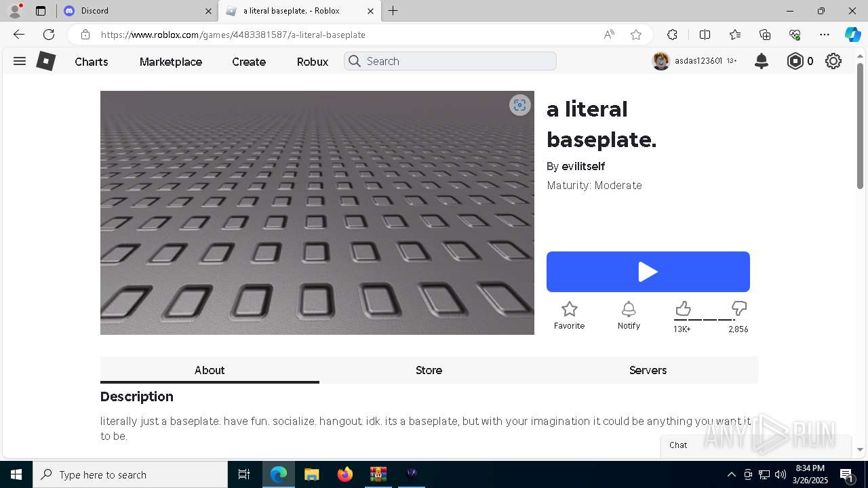The height and width of the screenshot is (488, 868).
Task: Click the taskbar search box
Action: pyautogui.click(x=130, y=474)
